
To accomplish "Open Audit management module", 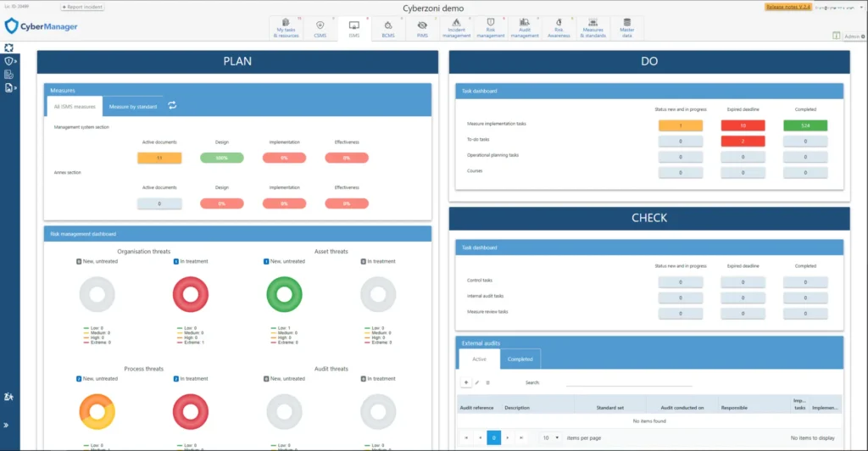I will pos(524,29).
